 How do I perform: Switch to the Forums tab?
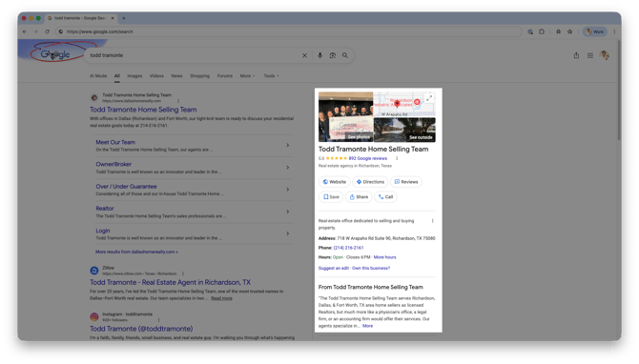224,75
